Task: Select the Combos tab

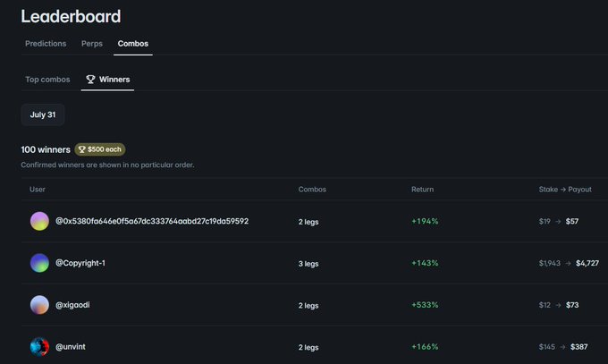Action: (x=133, y=44)
